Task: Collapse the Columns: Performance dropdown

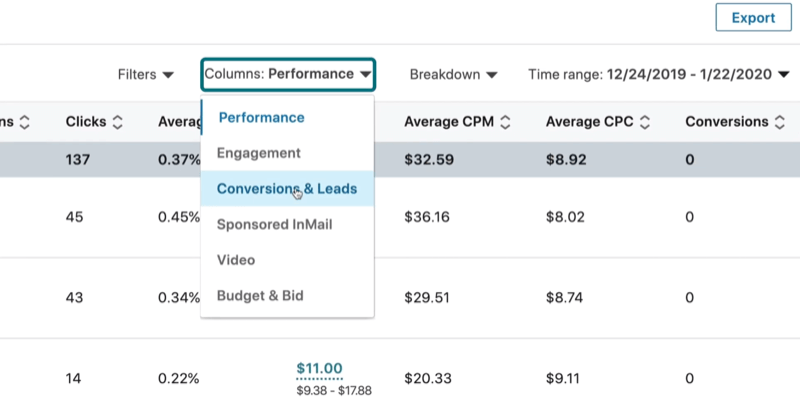Action: pos(288,74)
